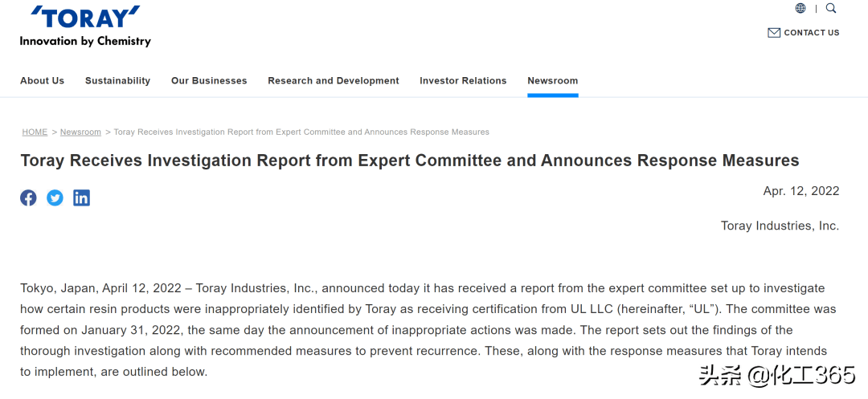Click the article headline text

tap(410, 161)
